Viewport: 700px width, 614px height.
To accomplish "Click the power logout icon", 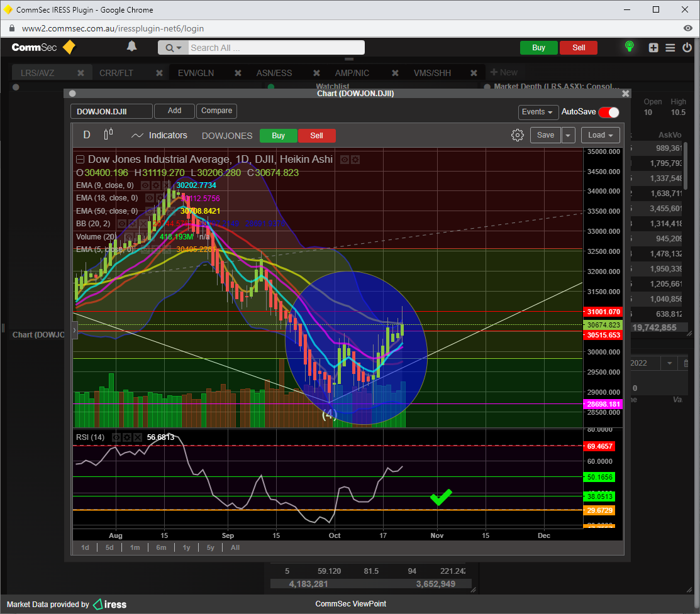I will click(x=686, y=48).
